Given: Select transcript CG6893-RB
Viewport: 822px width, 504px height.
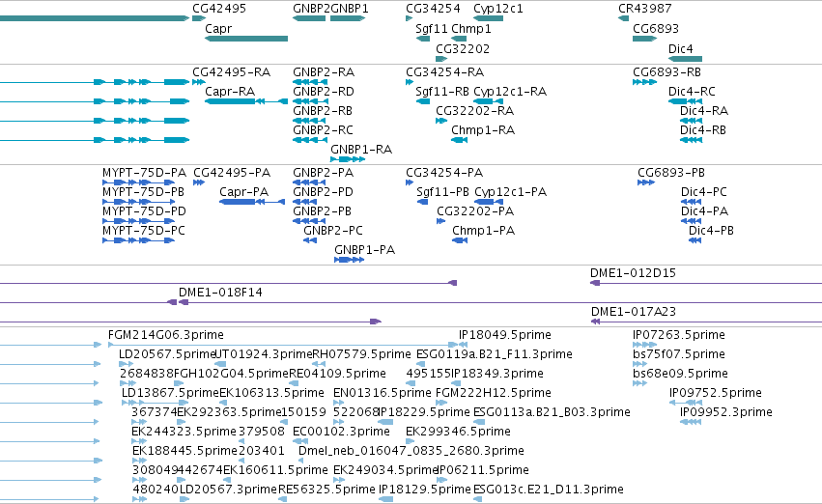Looking at the screenshot, I should tap(666, 72).
